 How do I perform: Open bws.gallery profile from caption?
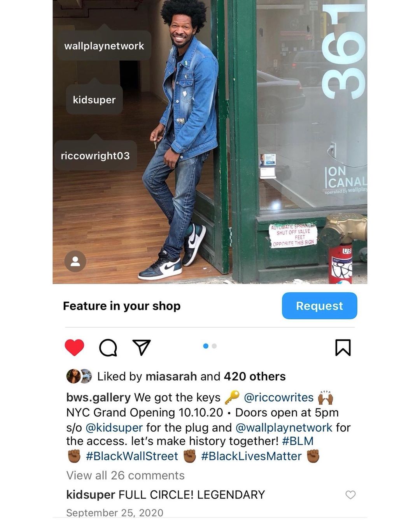[x=98, y=397]
